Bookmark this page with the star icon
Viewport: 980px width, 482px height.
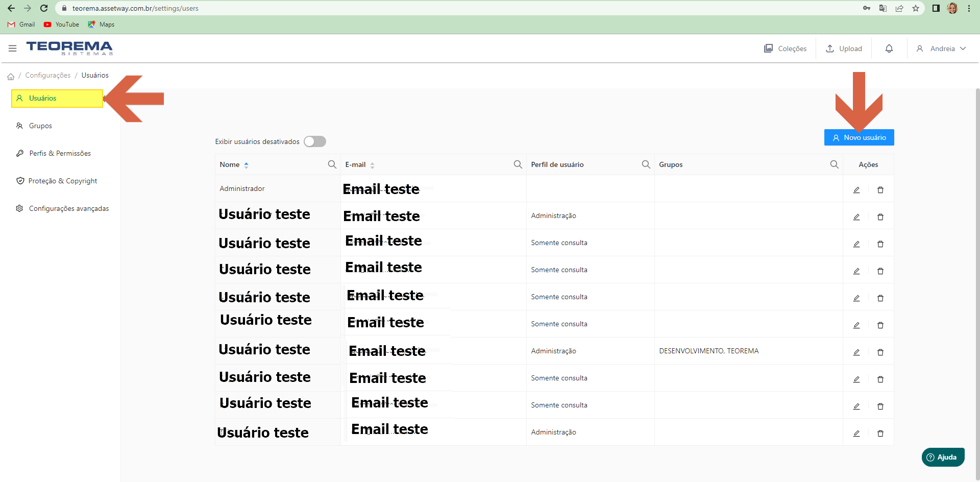pyautogui.click(x=916, y=8)
